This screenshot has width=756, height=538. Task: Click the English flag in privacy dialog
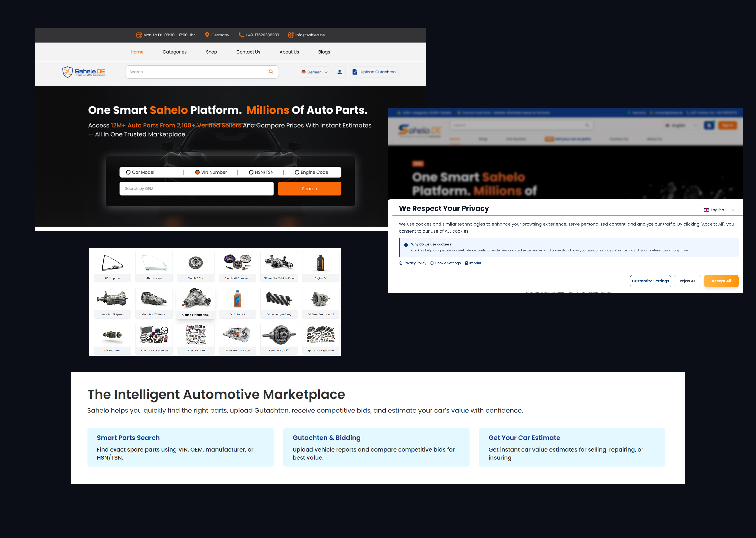click(x=706, y=210)
